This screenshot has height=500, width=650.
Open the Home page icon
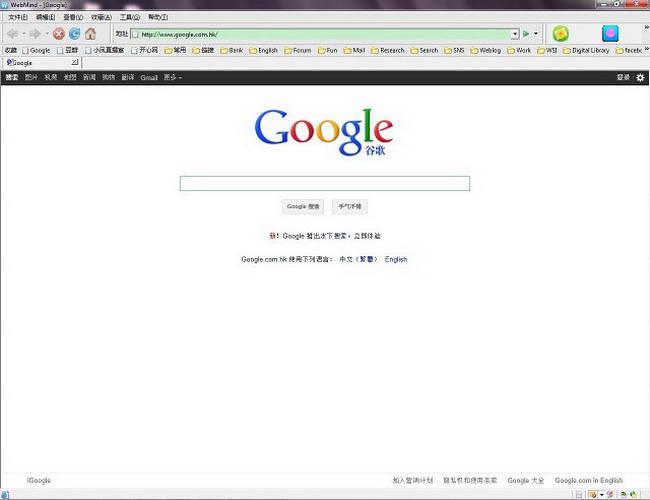(x=90, y=34)
